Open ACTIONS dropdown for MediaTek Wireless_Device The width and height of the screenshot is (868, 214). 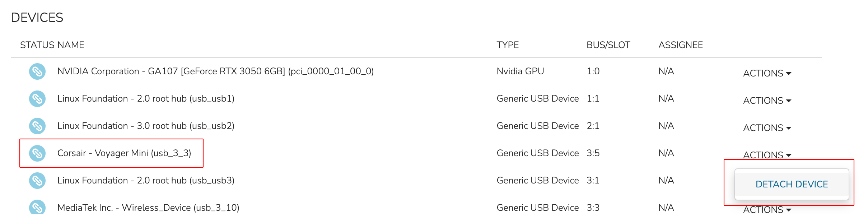tap(767, 209)
